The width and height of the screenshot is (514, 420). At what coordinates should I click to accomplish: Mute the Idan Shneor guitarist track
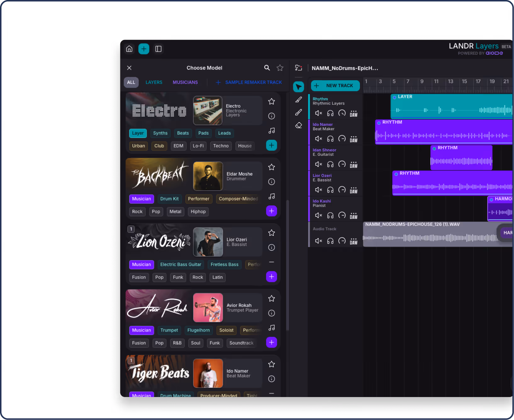[318, 164]
